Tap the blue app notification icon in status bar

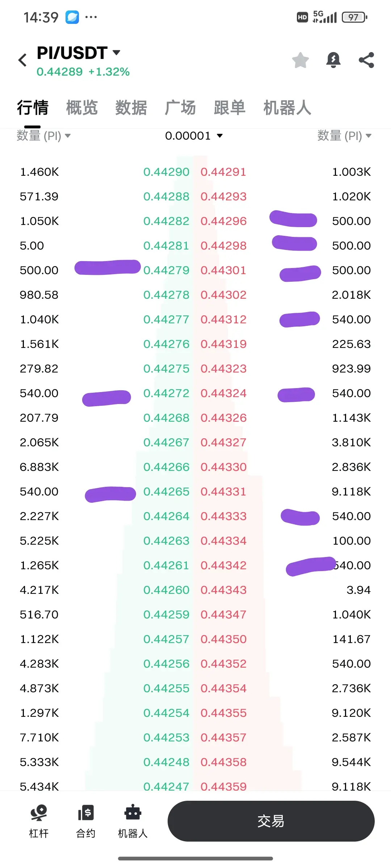click(x=72, y=17)
